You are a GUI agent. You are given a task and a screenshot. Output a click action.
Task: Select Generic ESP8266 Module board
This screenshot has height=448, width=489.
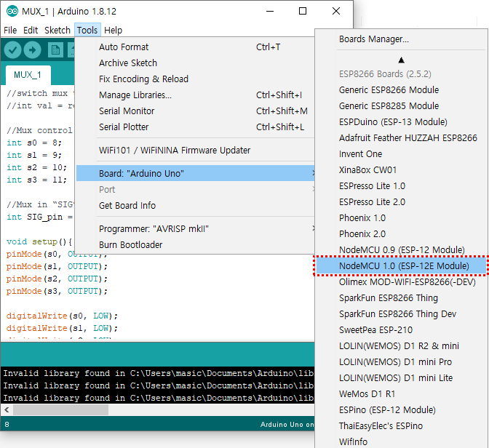click(402, 89)
